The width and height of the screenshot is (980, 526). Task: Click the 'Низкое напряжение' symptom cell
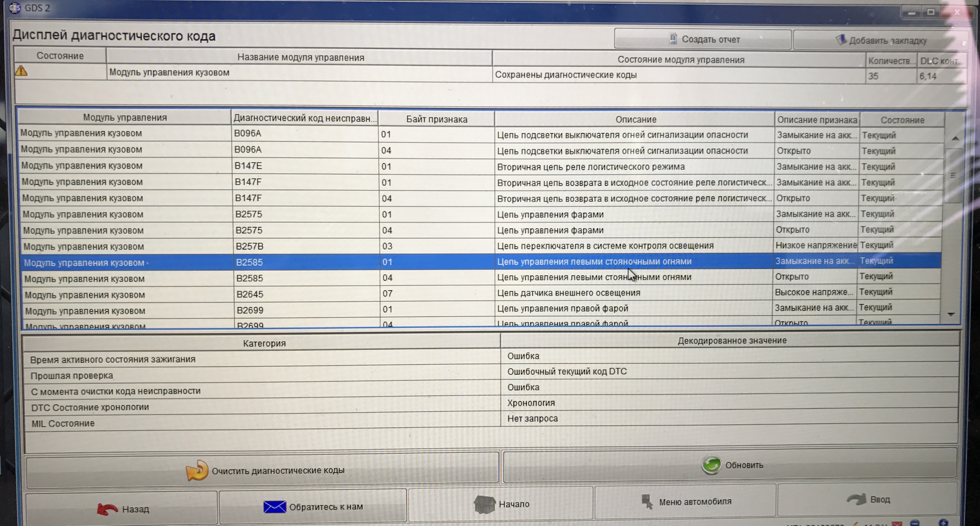pos(816,245)
